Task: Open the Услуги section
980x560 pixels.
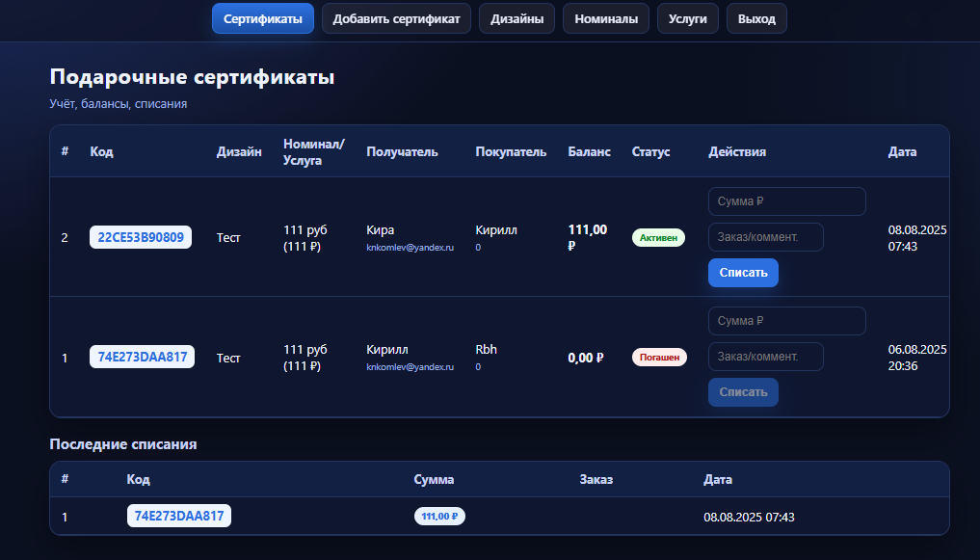Action: (687, 17)
